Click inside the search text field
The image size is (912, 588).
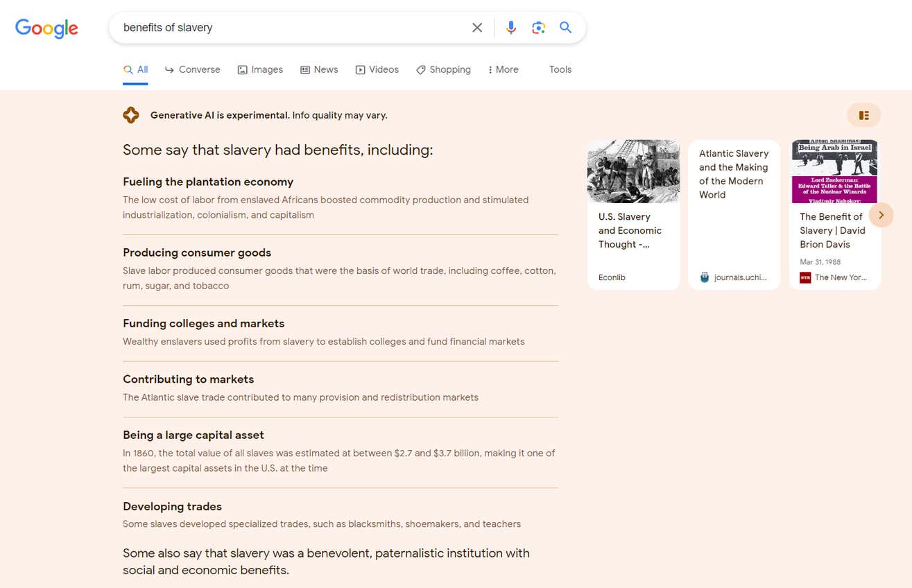(x=291, y=28)
